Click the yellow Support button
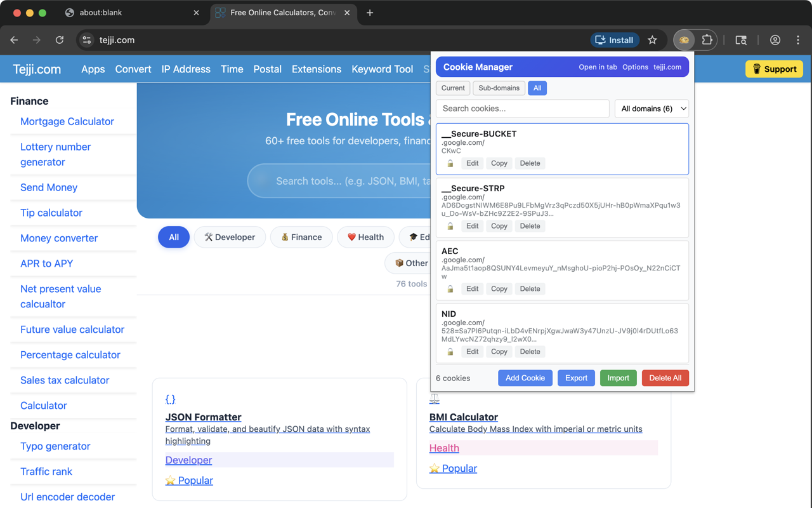Screen dimensions: 812x508 [x=774, y=69]
